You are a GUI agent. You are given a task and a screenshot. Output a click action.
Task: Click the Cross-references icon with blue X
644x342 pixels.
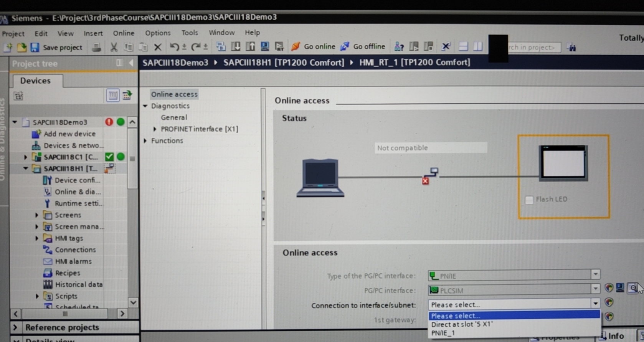[446, 46]
